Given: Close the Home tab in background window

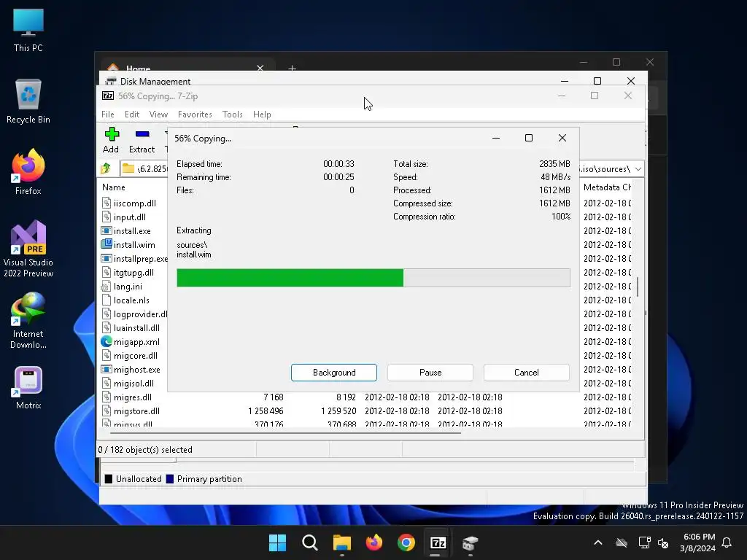Looking at the screenshot, I should [x=260, y=68].
